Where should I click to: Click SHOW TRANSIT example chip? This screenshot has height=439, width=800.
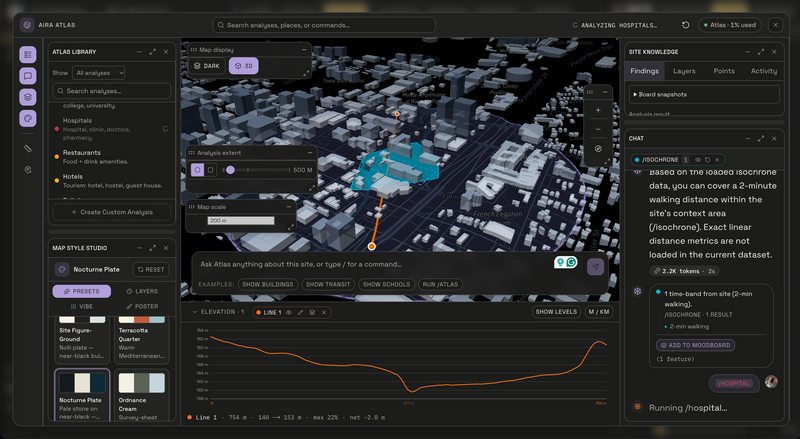(328, 284)
